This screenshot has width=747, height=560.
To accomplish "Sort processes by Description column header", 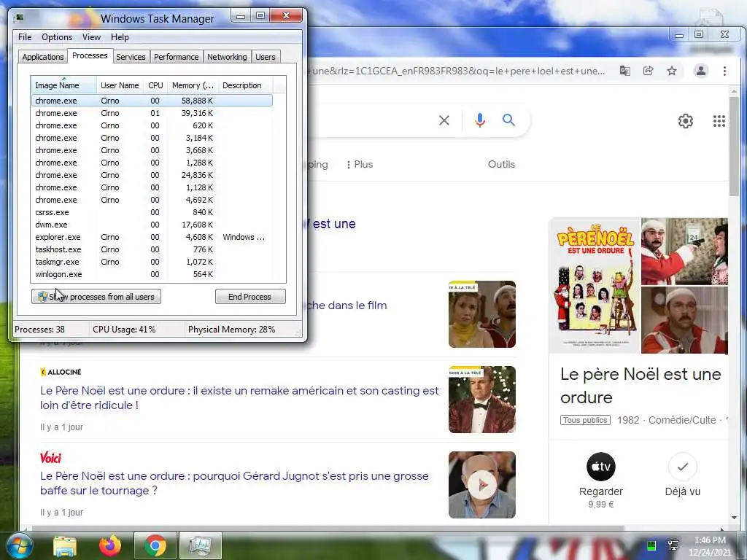I will [245, 85].
